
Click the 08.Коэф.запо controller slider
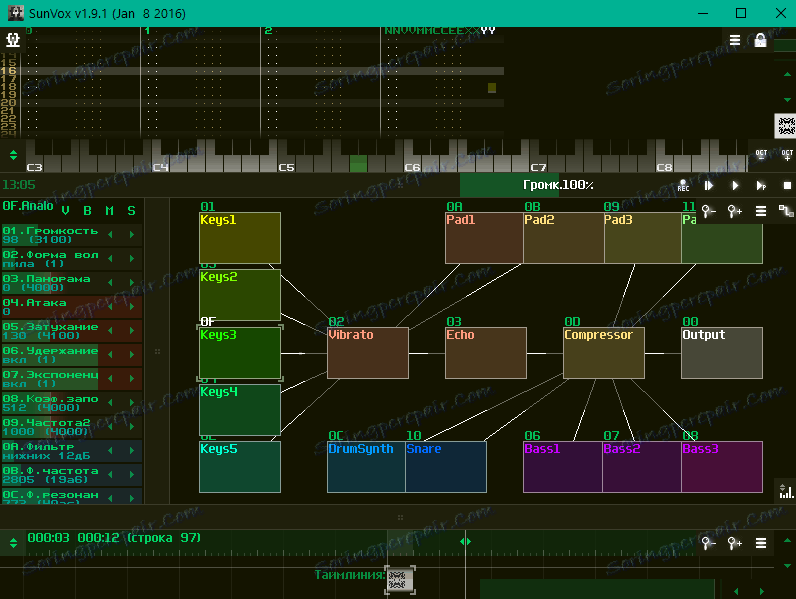tap(50, 403)
